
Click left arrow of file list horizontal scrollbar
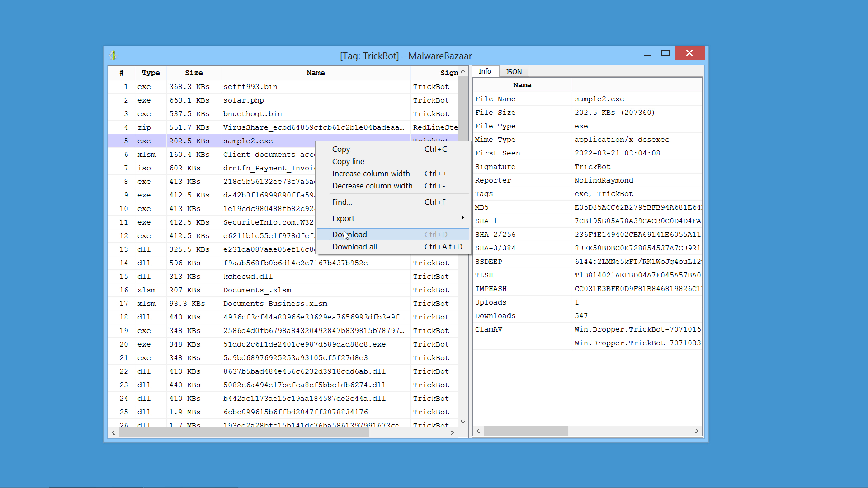(x=113, y=432)
